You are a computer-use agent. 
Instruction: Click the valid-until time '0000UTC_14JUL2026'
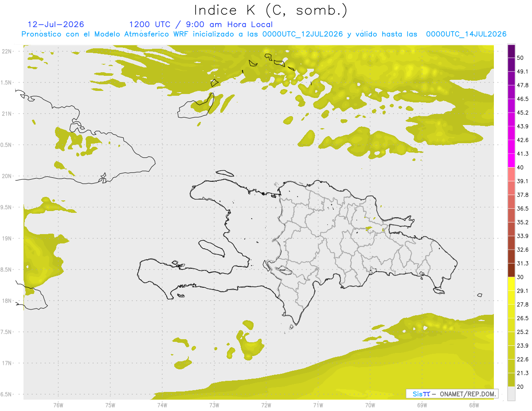(466, 34)
